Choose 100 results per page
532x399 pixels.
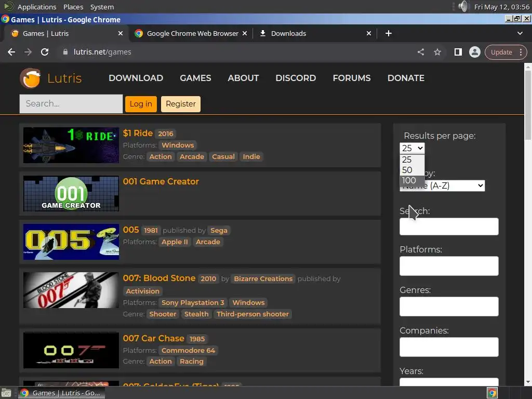coord(412,180)
